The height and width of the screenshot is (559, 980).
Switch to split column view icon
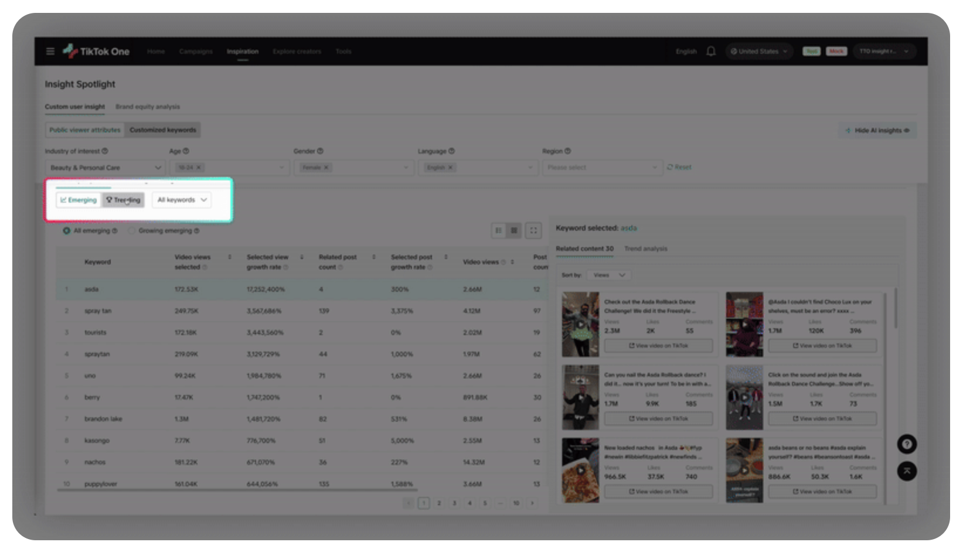pos(498,230)
